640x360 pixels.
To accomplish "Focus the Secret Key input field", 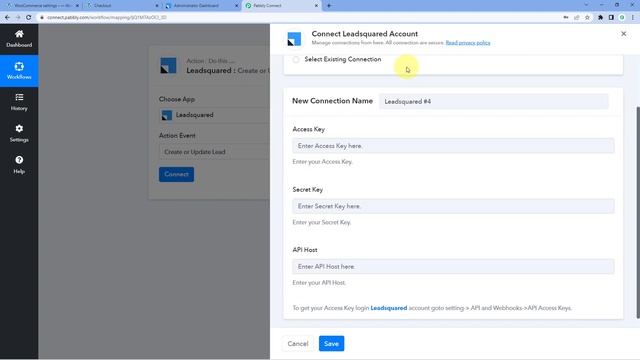I will click(453, 206).
